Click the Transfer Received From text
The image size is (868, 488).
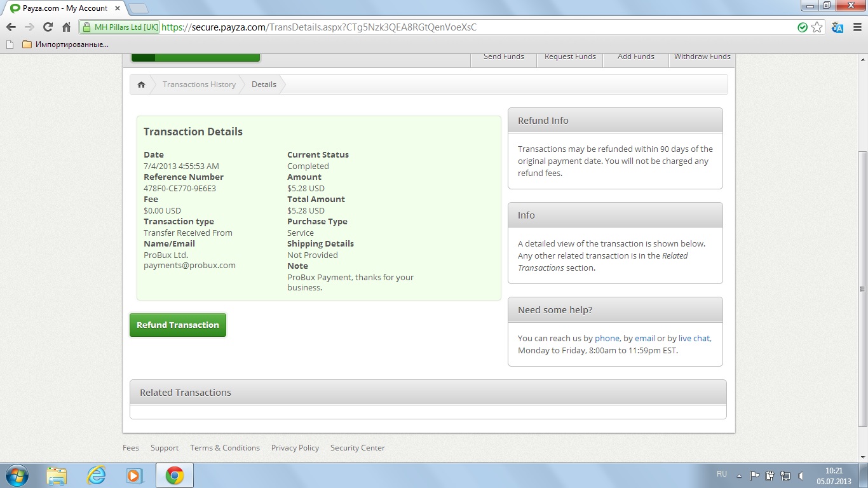[188, 233]
